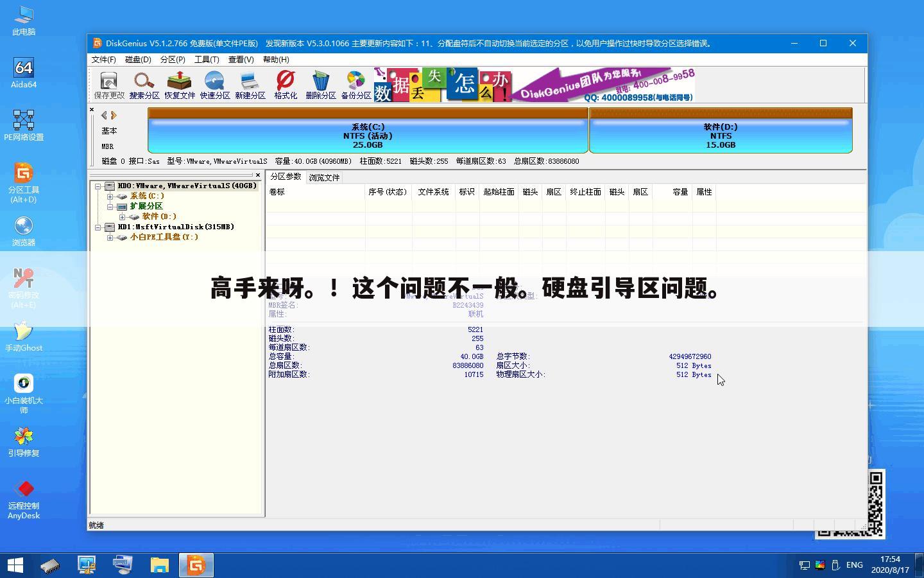Image resolution: width=924 pixels, height=578 pixels.
Task: Select 系统(C:) in the disk tree
Action: (147, 196)
